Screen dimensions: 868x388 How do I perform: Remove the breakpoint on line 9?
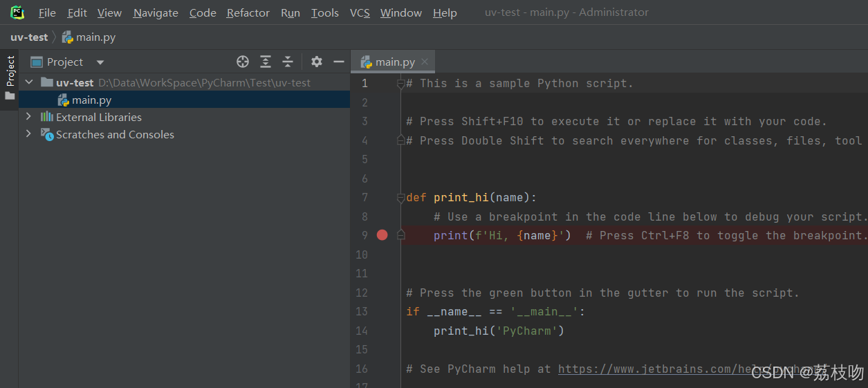click(x=382, y=235)
